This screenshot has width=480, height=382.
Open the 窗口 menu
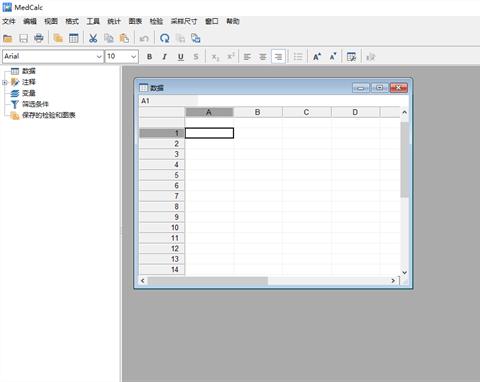[212, 21]
